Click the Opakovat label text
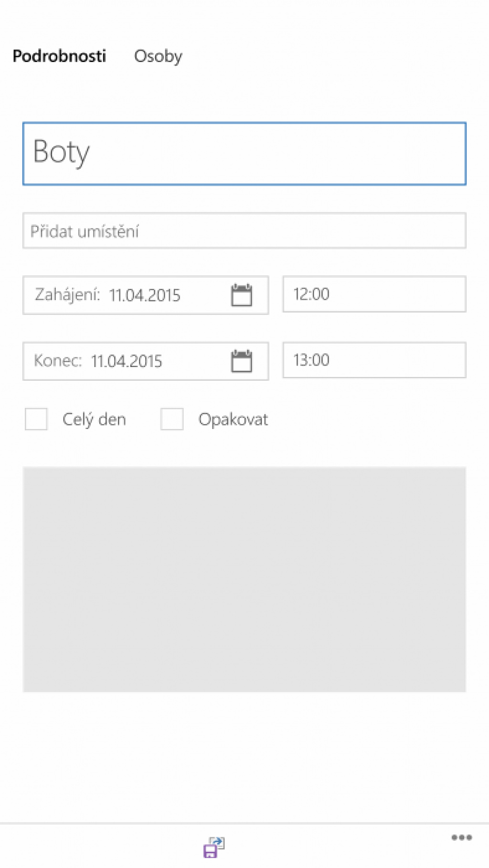This screenshot has width=489, height=868. click(x=233, y=419)
